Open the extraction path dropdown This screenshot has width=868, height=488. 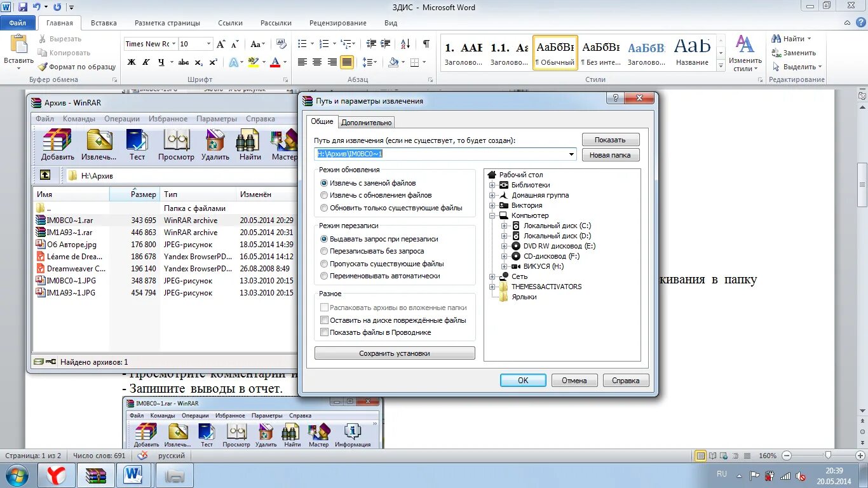pos(571,154)
